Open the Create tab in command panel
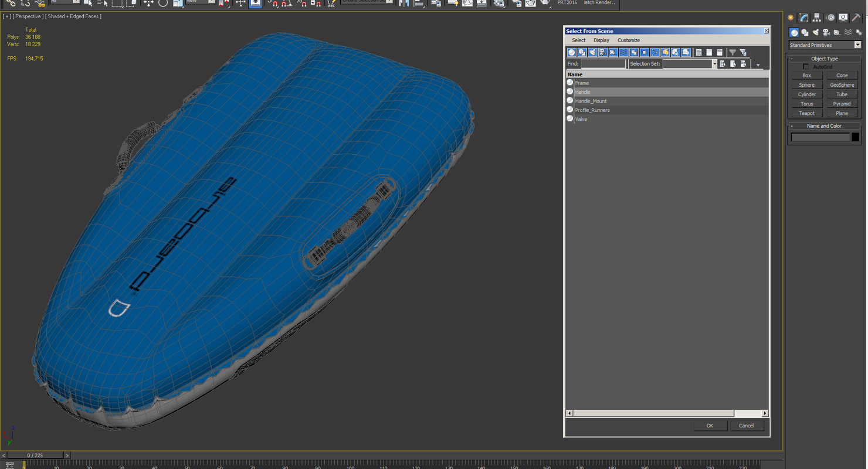Image resolution: width=868 pixels, height=469 pixels. (x=791, y=18)
